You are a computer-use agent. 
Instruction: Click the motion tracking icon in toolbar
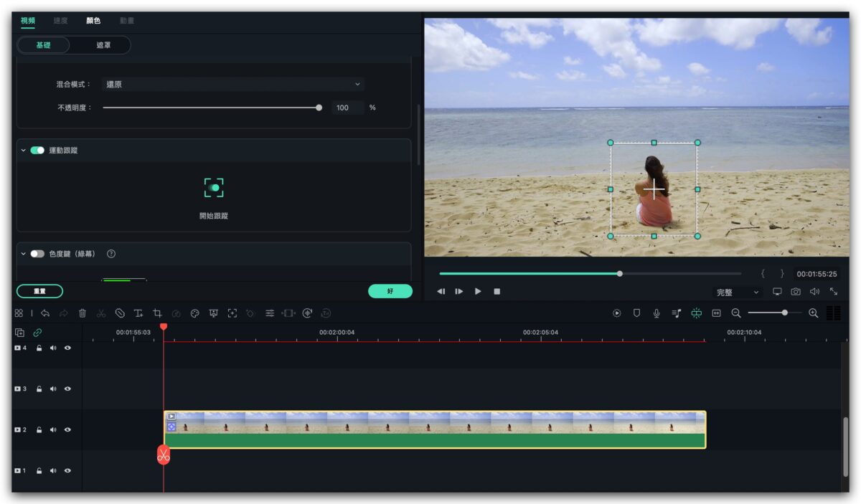tap(232, 313)
